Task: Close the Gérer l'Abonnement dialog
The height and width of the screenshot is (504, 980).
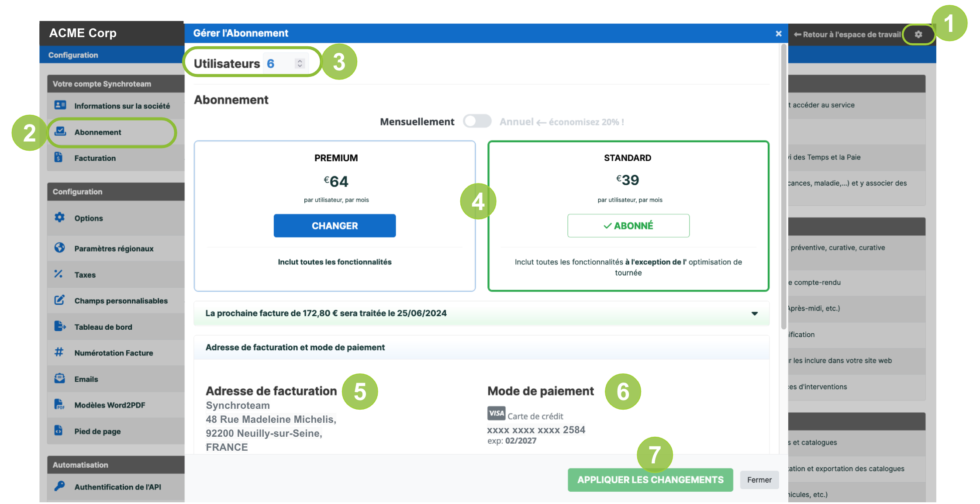Action: 778,34
